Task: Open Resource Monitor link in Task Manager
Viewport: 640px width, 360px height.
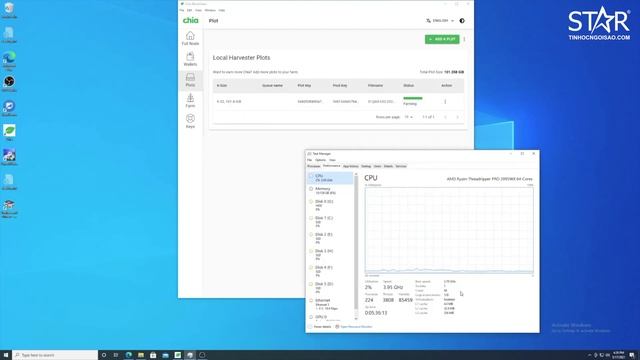Action: (353, 327)
